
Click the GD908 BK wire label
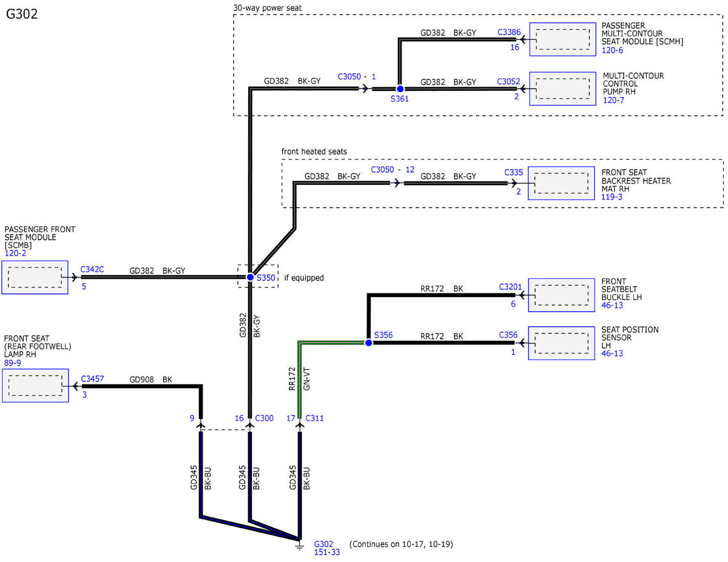(x=151, y=380)
